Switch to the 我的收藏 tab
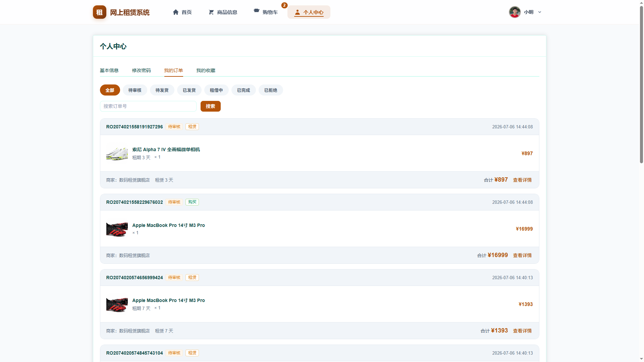This screenshot has width=644, height=362. coord(206,70)
